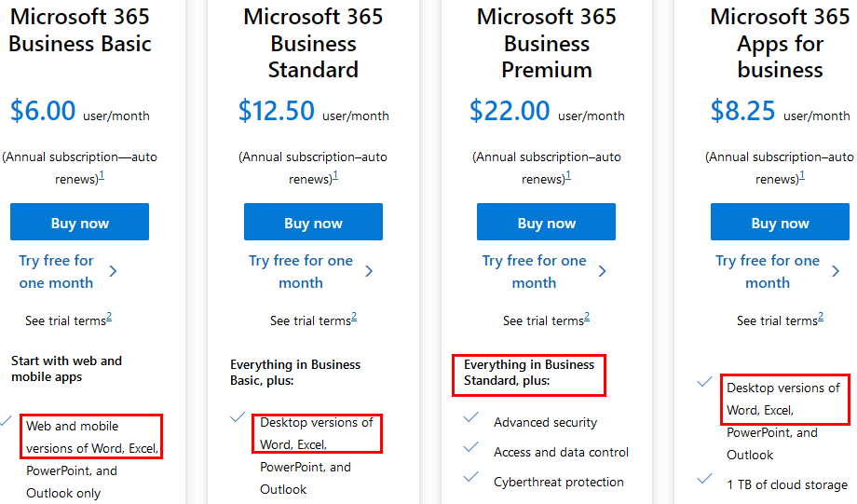Open trial terms footnote 2 for Business Premium
857x504 pixels.
coord(587,317)
